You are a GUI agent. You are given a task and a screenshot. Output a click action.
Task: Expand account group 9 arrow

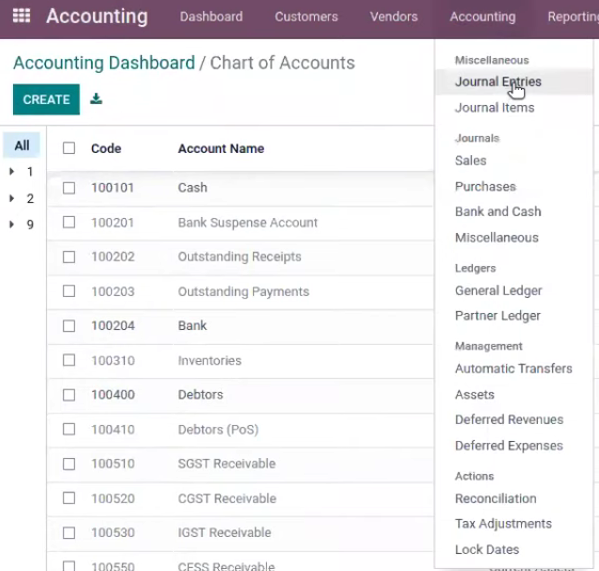coord(12,224)
